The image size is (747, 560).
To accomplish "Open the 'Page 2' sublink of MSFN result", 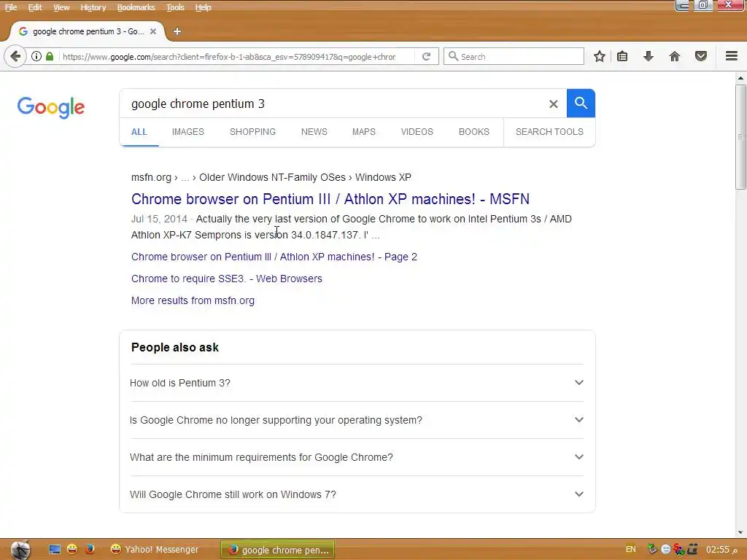I will point(274,257).
